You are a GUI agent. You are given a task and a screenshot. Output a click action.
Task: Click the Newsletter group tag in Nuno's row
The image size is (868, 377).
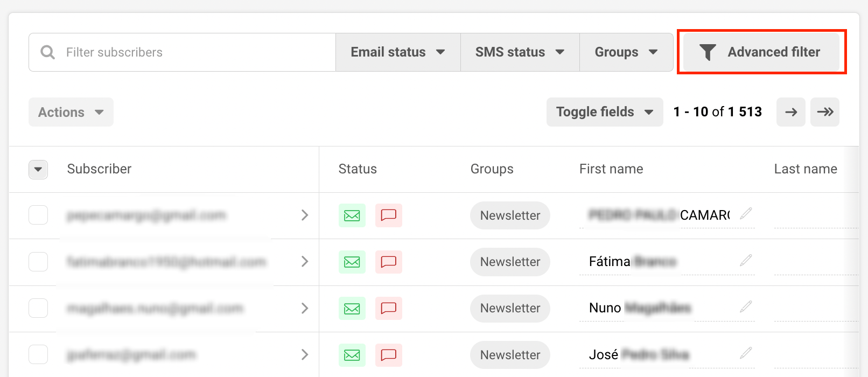pyautogui.click(x=510, y=308)
